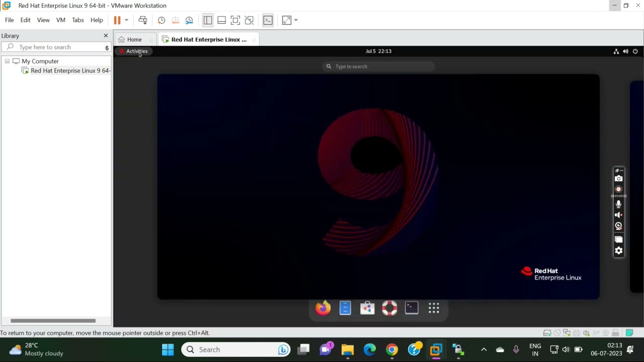The image size is (644, 362).
Task: Enter full screen mode
Action: tap(235, 20)
